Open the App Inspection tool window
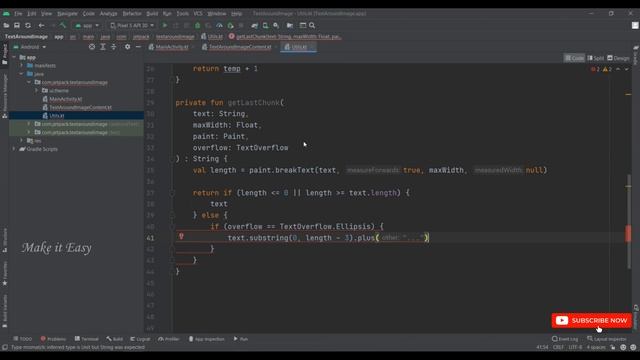640x360 pixels. [207, 339]
